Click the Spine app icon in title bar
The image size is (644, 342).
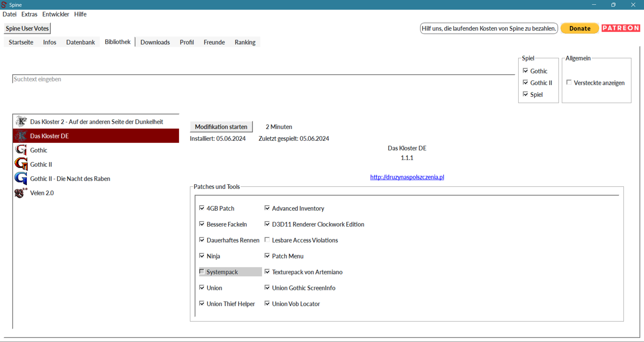click(x=4, y=5)
